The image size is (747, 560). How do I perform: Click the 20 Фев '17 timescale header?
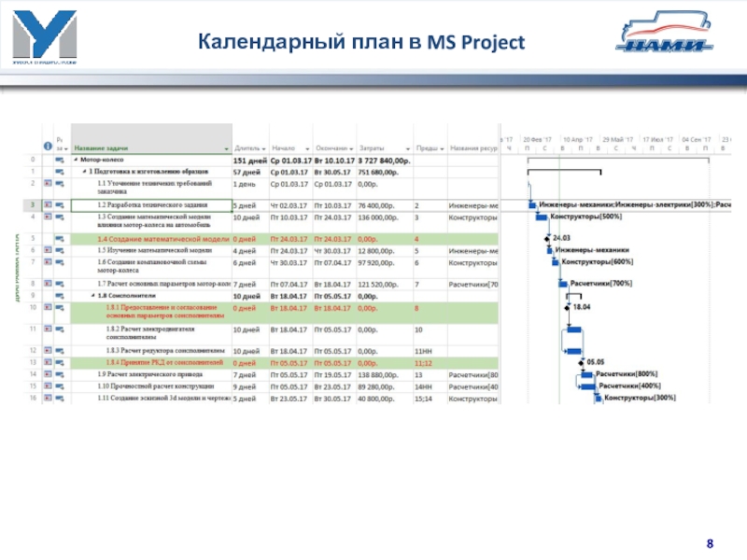coord(537,139)
